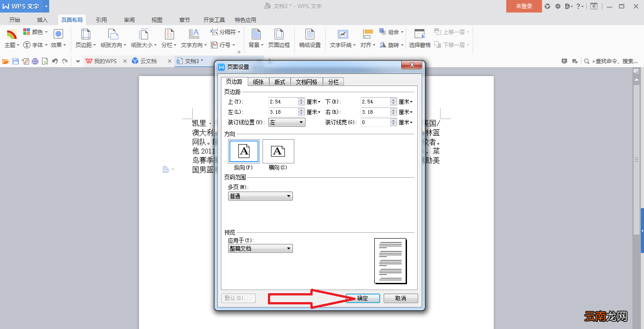The width and height of the screenshot is (644, 329).
Task: Click the open folder icon in quick toolbar
Action: point(5,61)
